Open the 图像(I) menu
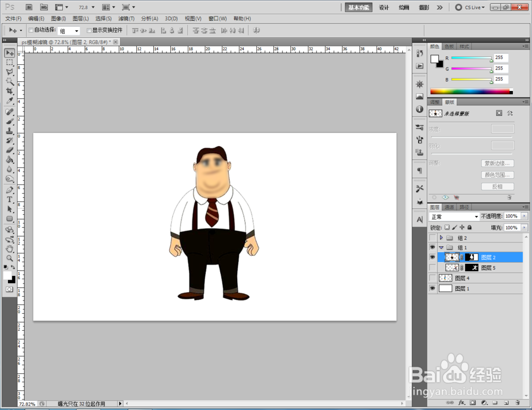This screenshot has height=410, width=532. pos(59,18)
